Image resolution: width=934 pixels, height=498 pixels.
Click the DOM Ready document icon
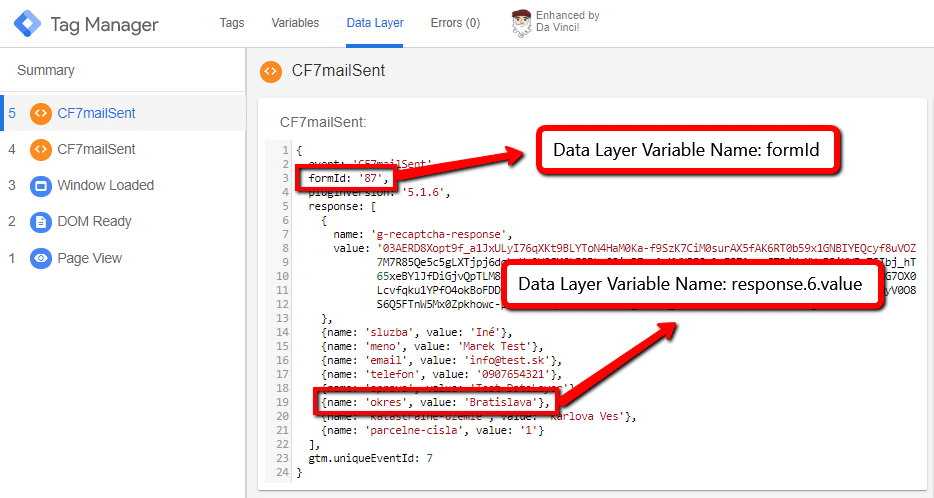[41, 222]
